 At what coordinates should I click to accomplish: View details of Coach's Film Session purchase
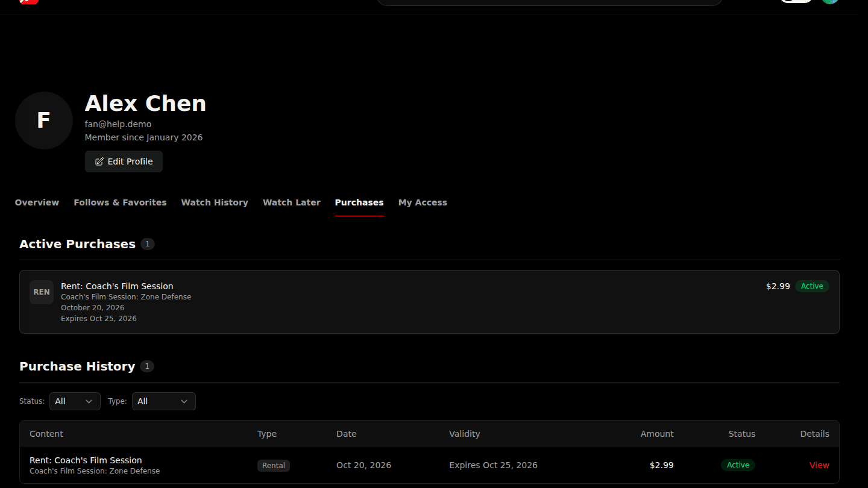coord(819,465)
